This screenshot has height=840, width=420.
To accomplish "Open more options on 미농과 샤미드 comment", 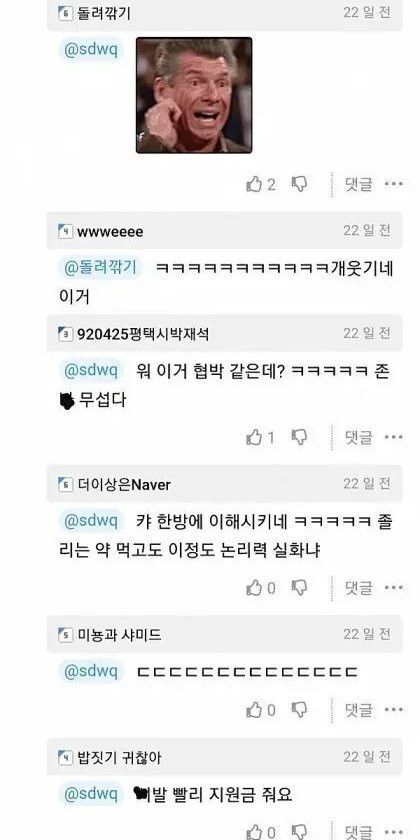I will tap(394, 710).
